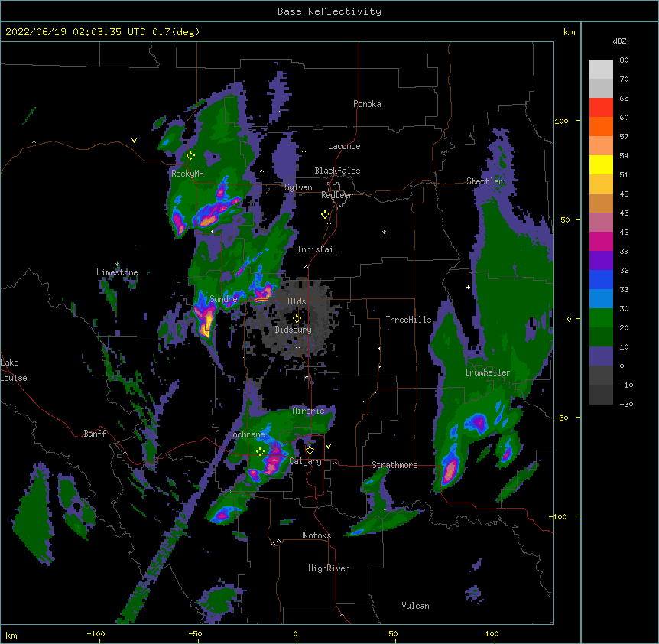Click the legend value -30
Screen dimensions: 659x644
coord(626,404)
